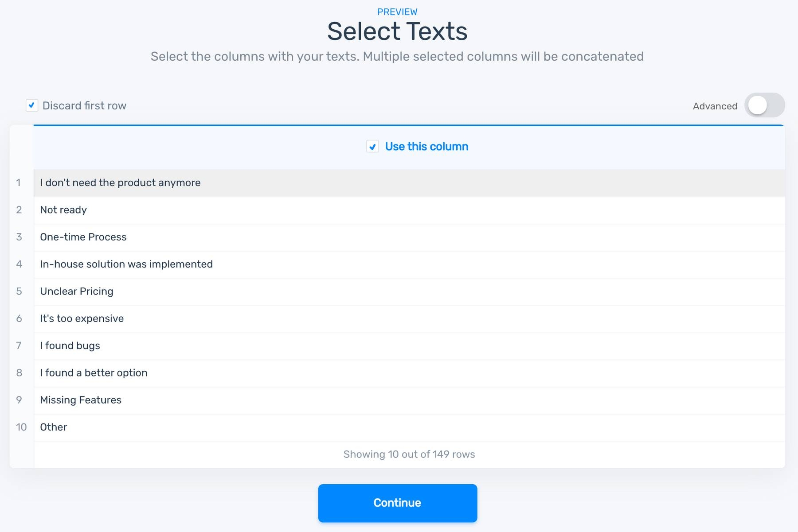Select the "It's too expensive" row
The width and height of the screenshot is (798, 532).
82,318
